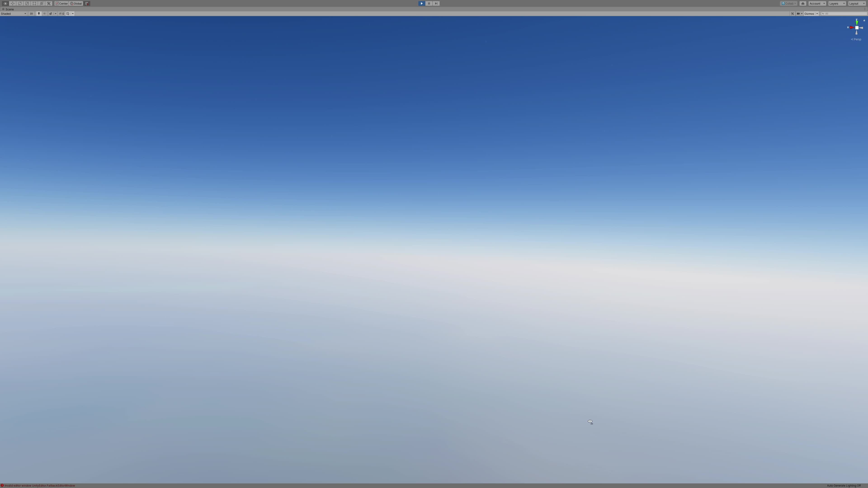Select the Move tool
The height and width of the screenshot is (488, 868).
tap(12, 3)
